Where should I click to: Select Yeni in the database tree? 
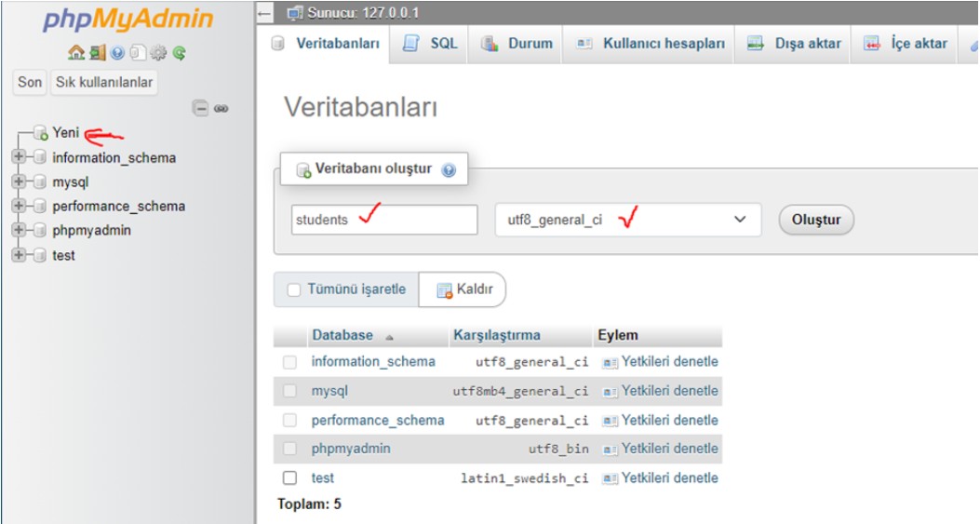pyautogui.click(x=65, y=133)
